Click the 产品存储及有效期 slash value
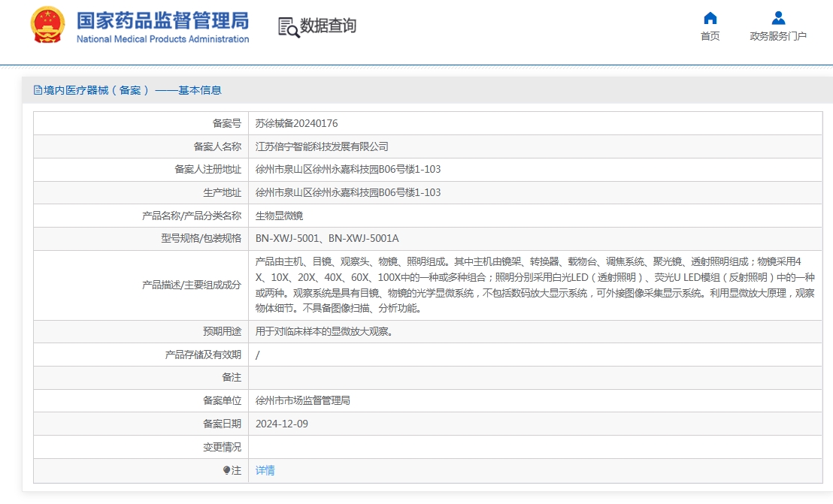This screenshot has width=833, height=504. [258, 355]
